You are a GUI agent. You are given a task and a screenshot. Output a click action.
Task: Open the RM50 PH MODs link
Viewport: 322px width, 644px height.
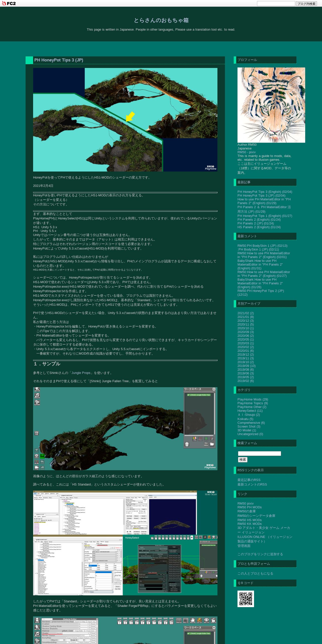250,507
